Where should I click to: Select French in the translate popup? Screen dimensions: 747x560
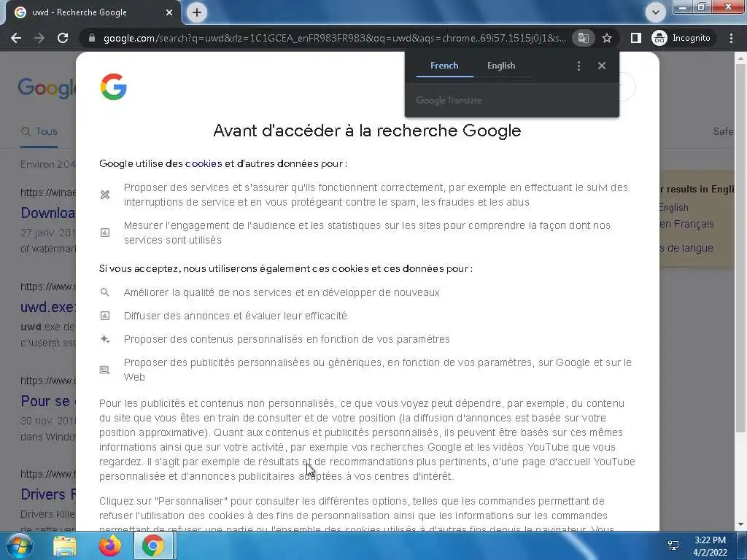click(x=444, y=66)
